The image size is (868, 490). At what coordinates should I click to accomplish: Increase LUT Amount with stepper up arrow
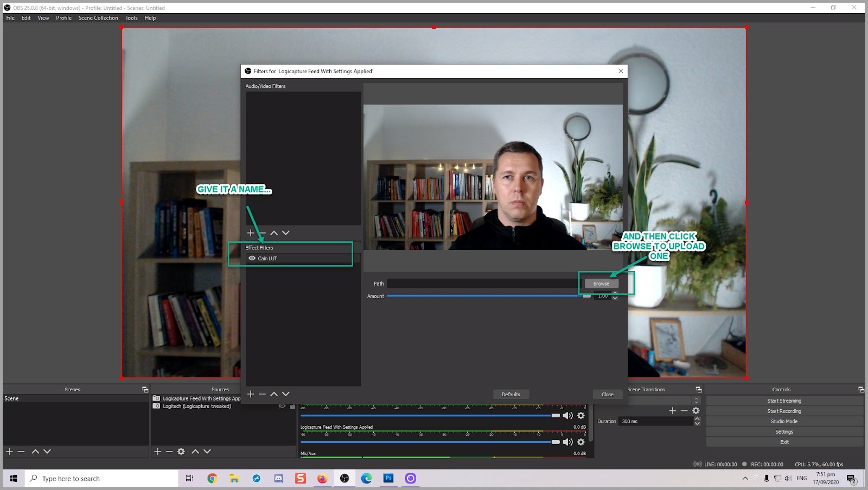615,293
